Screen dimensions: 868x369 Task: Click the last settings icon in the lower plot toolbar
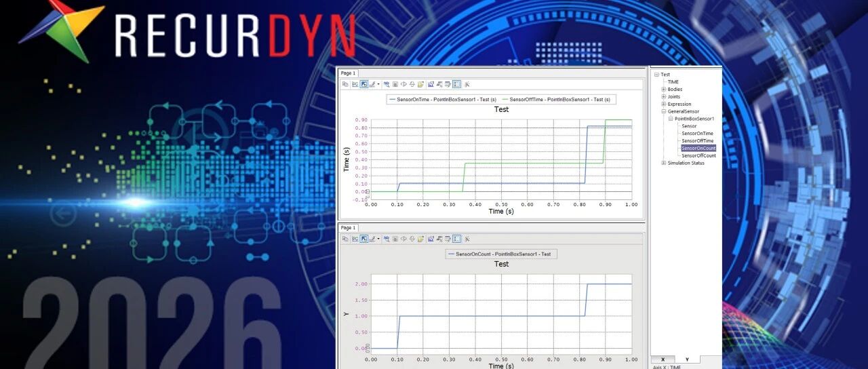click(x=467, y=239)
